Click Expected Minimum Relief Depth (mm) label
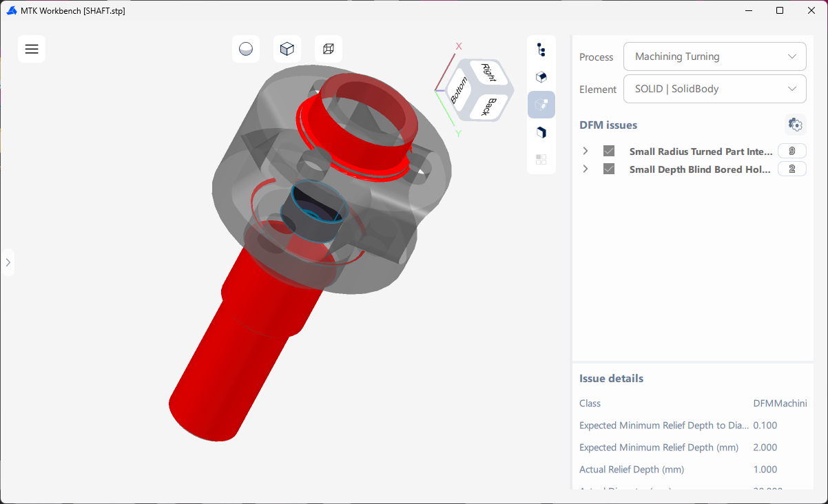 [x=659, y=448]
